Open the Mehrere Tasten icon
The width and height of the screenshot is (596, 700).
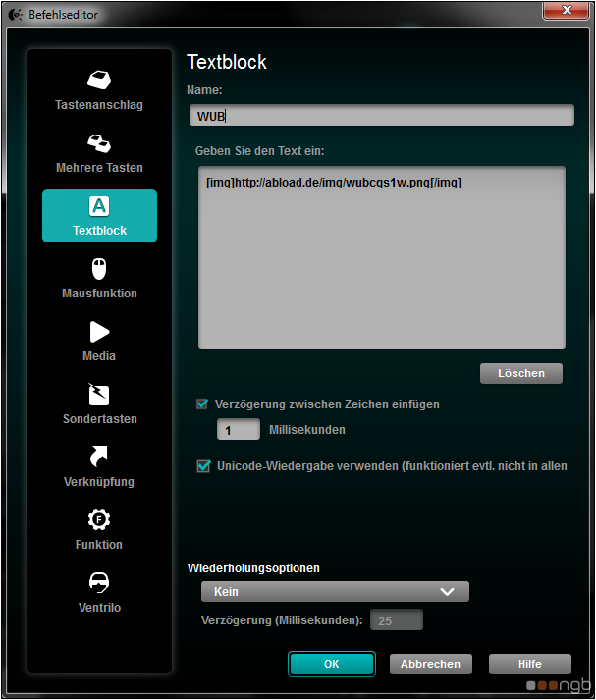[x=99, y=143]
